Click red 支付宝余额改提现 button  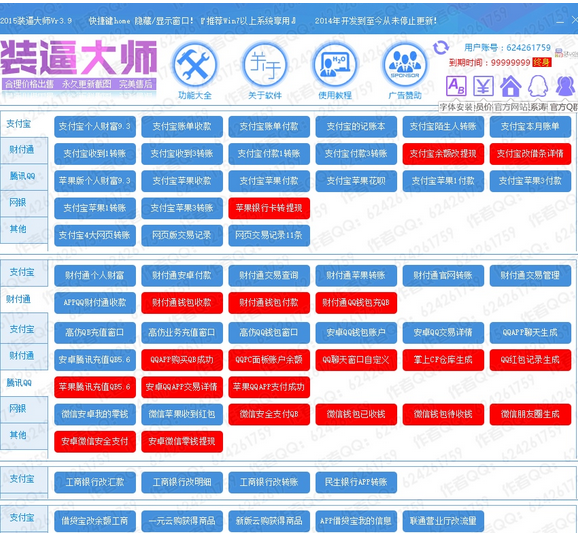coord(443,154)
